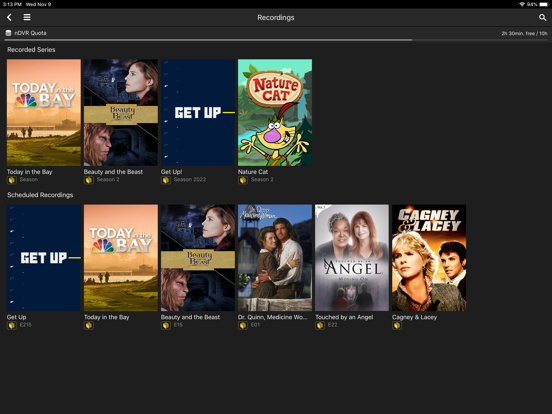Click the 'Recorded Series' section heading

[x=31, y=50]
